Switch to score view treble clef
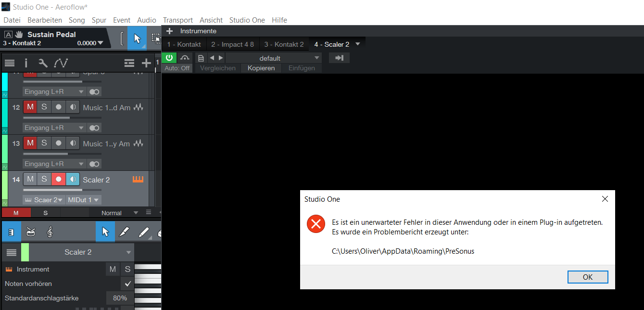 click(x=50, y=232)
